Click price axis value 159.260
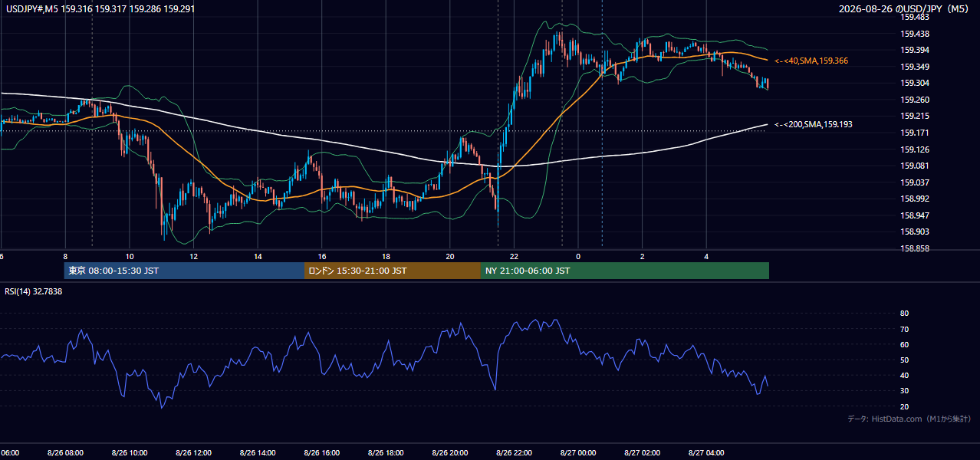This screenshot has width=980, height=460. (x=915, y=100)
